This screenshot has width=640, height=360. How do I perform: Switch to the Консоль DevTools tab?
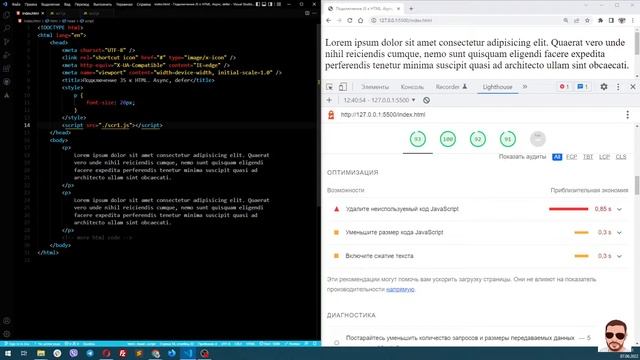pos(412,87)
